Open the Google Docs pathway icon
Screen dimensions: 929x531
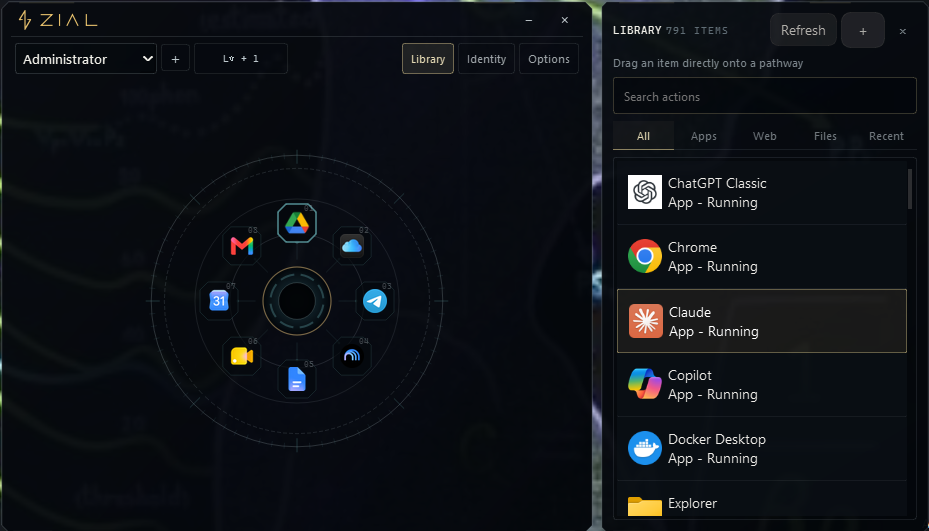pos(297,379)
